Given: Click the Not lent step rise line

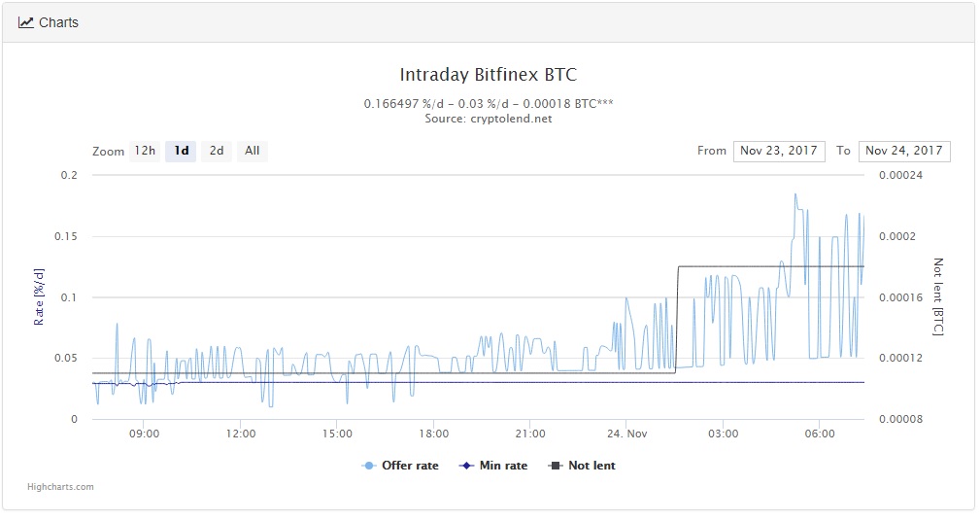Looking at the screenshot, I should [x=677, y=321].
